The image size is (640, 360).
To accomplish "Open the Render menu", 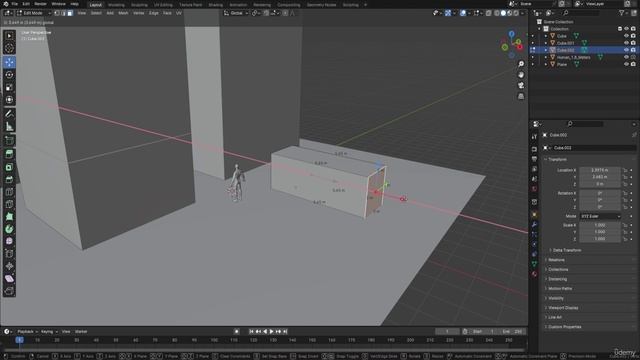I will (x=40, y=4).
